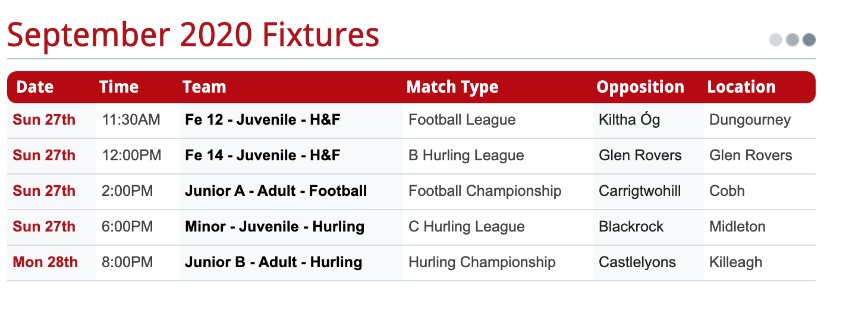Click the Date column header
This screenshot has height=317, width=868.
[35, 87]
